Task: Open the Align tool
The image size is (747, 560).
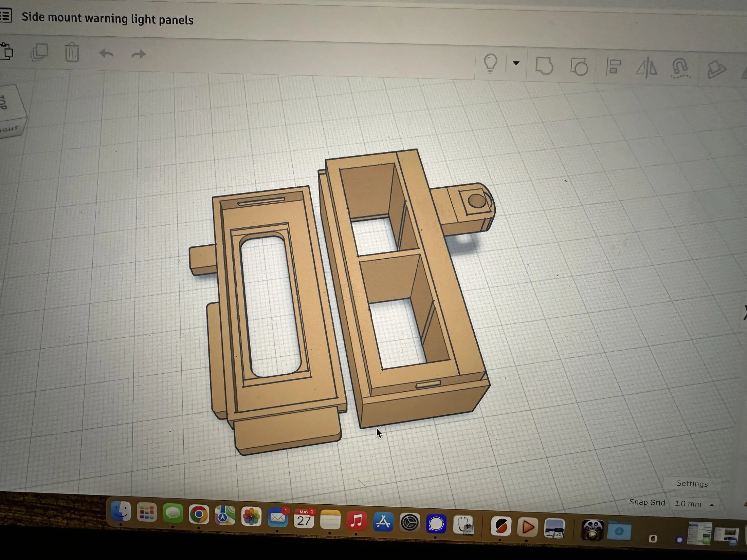Action: [x=613, y=67]
